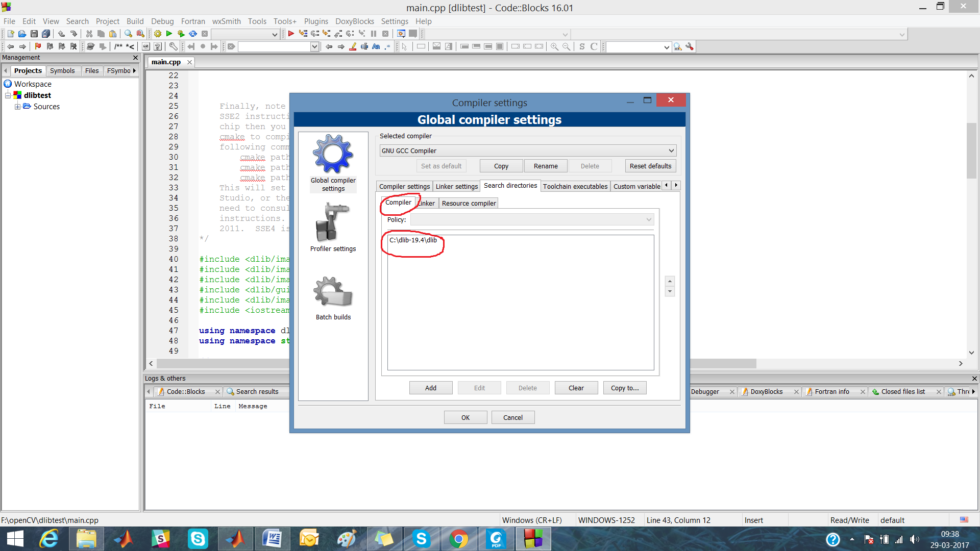
Task: Open Batch builds in dialog sidebar
Action: (333, 298)
